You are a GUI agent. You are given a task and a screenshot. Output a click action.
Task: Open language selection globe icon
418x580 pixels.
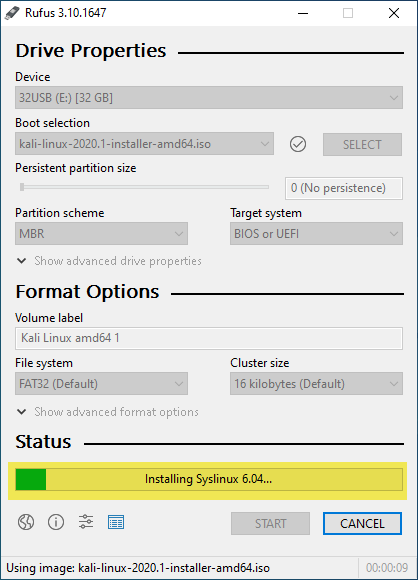click(26, 522)
